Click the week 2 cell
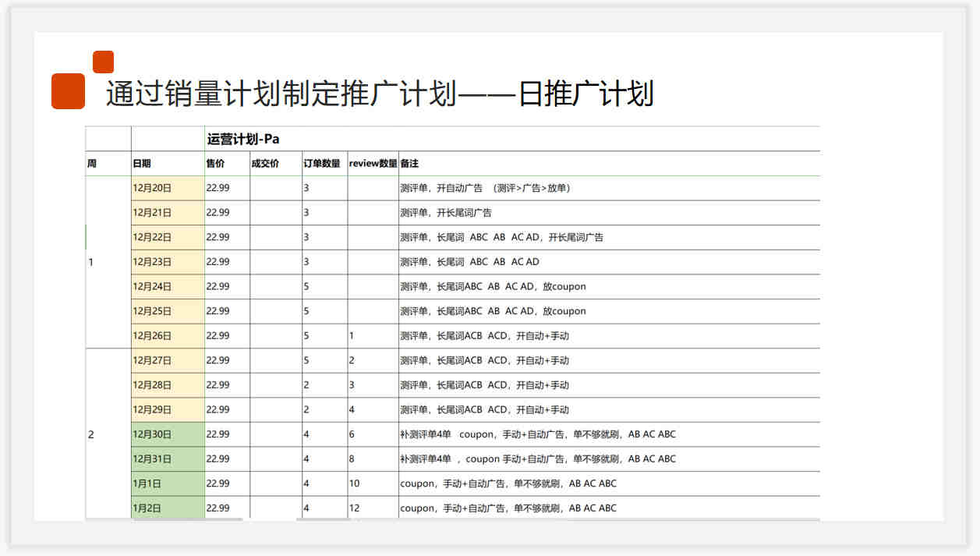 108,434
